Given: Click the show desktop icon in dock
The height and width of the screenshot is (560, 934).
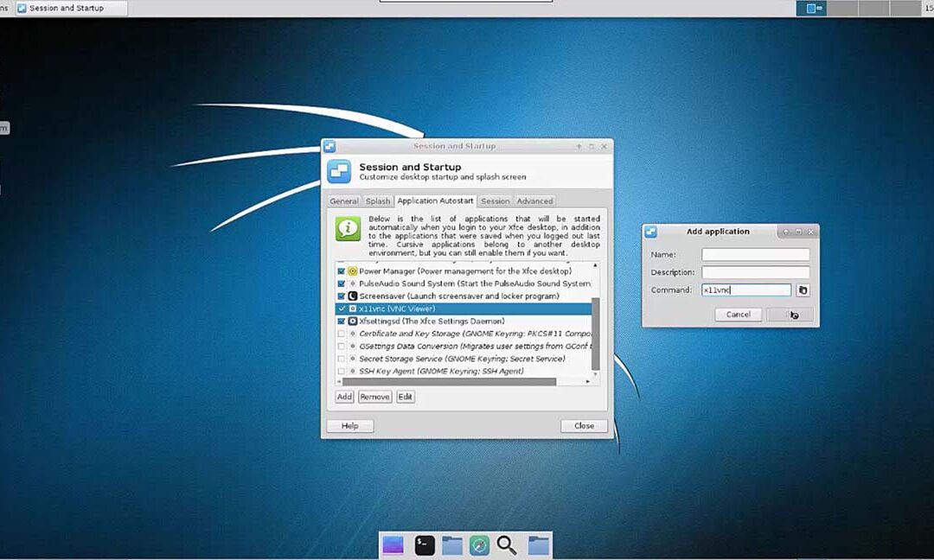Looking at the screenshot, I should click(393, 545).
